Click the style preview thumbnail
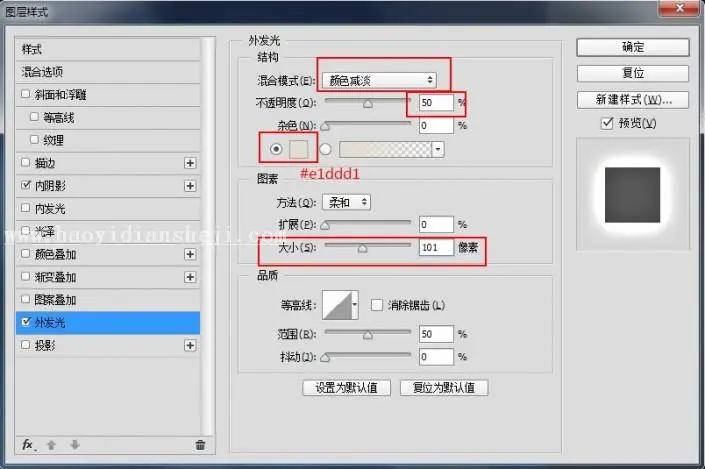Viewport: 705px width, 469px height. [633, 194]
